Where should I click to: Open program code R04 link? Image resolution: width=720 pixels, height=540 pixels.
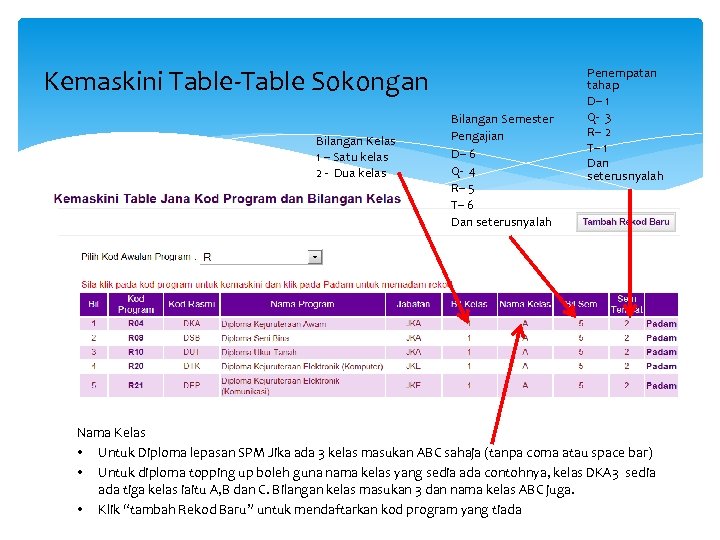136,323
